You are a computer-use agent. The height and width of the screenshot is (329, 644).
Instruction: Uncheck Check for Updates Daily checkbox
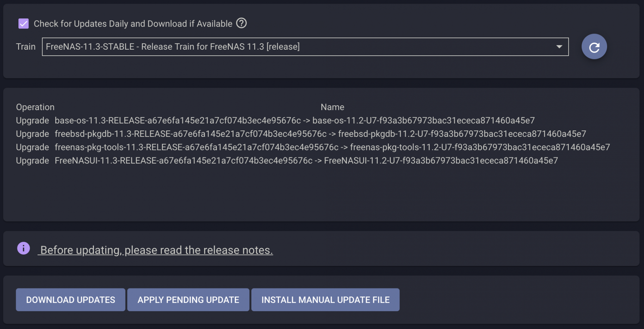pyautogui.click(x=23, y=23)
